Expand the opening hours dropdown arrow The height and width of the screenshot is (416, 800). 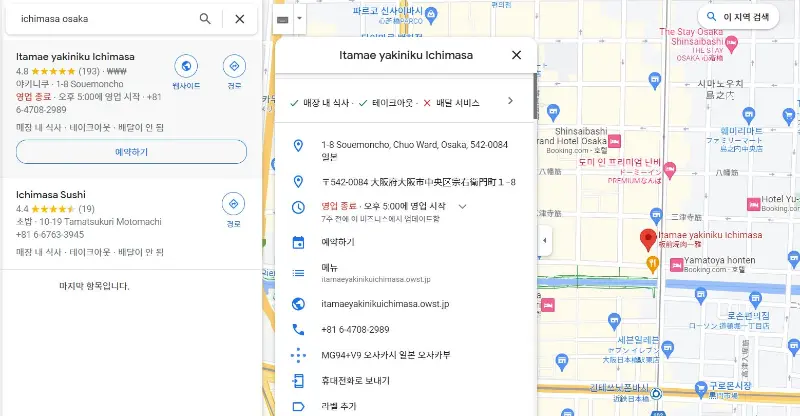[462, 207]
